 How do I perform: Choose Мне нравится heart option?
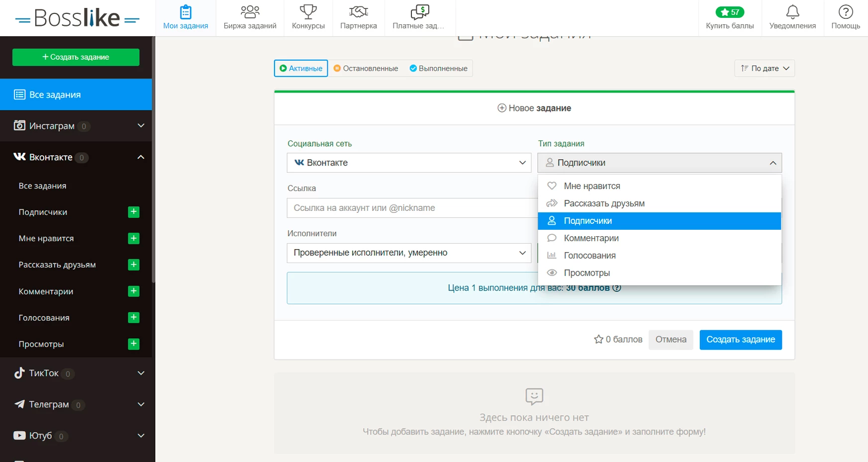pyautogui.click(x=660, y=186)
